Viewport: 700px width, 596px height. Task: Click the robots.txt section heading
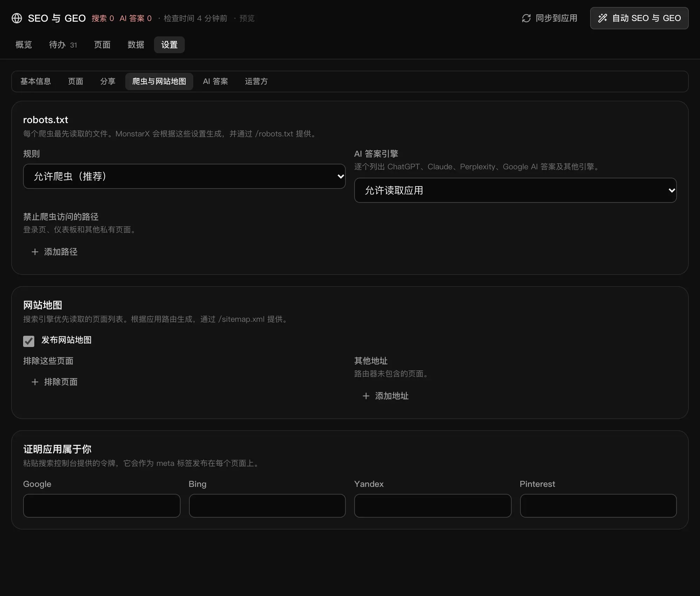click(x=45, y=120)
